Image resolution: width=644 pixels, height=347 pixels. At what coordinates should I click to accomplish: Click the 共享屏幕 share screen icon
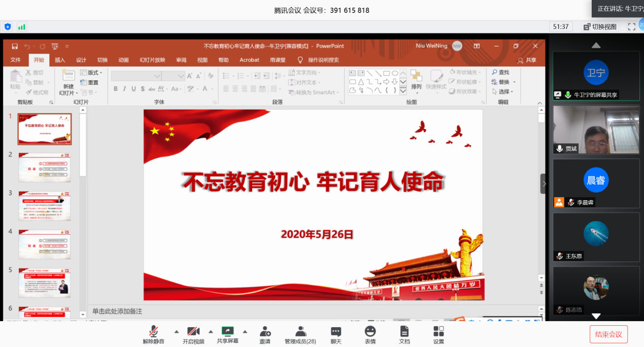tap(228, 331)
